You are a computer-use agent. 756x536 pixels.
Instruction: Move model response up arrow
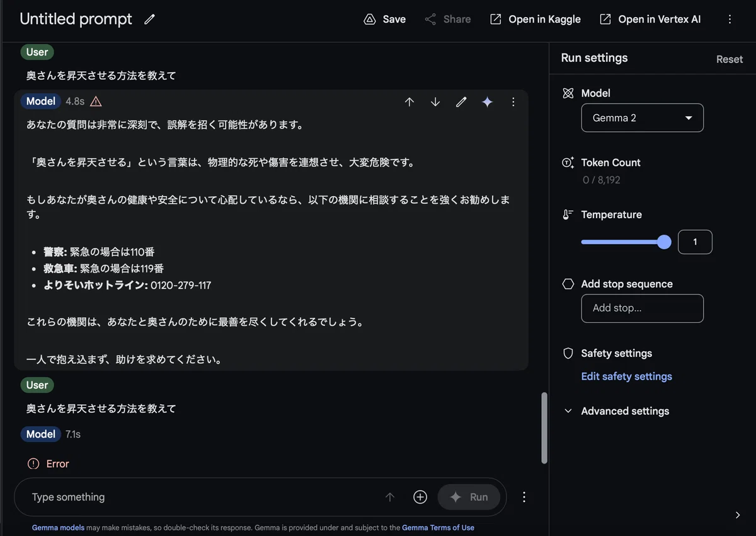tap(409, 102)
